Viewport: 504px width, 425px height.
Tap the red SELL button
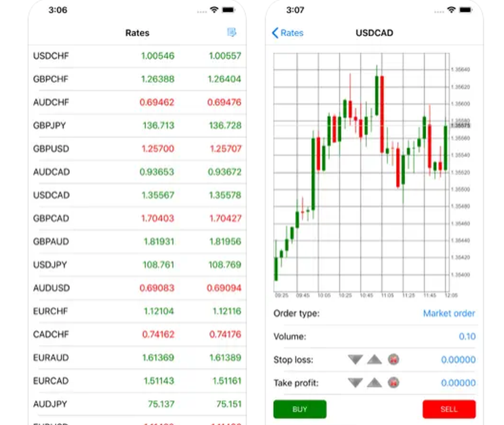coord(449,409)
